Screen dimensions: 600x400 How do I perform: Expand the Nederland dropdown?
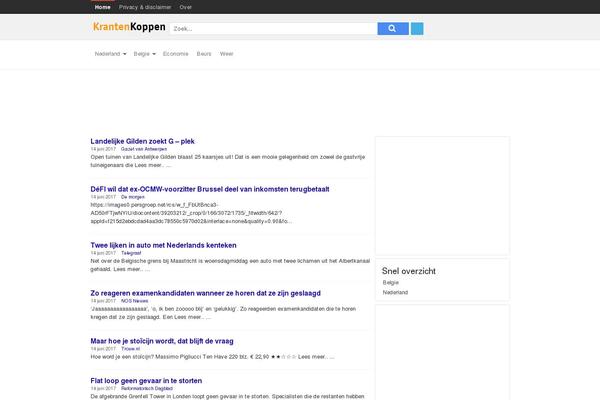(x=110, y=54)
